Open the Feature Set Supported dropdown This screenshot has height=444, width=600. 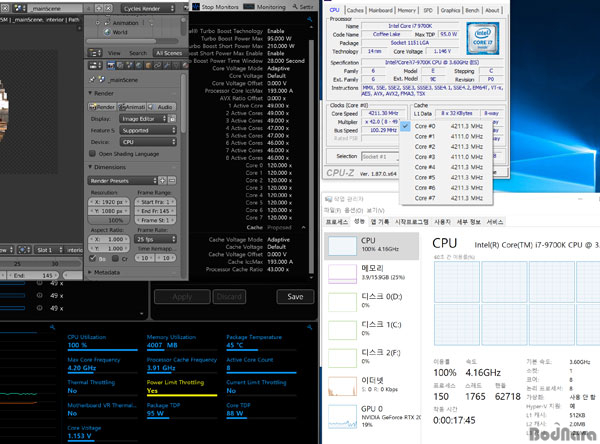(x=148, y=131)
